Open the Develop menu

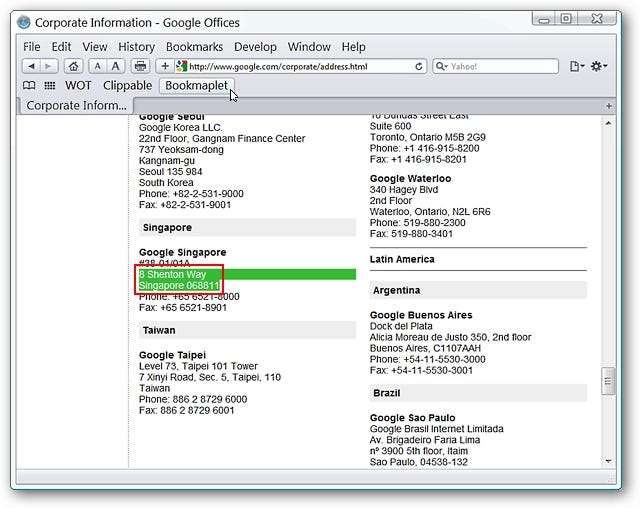coord(255,46)
